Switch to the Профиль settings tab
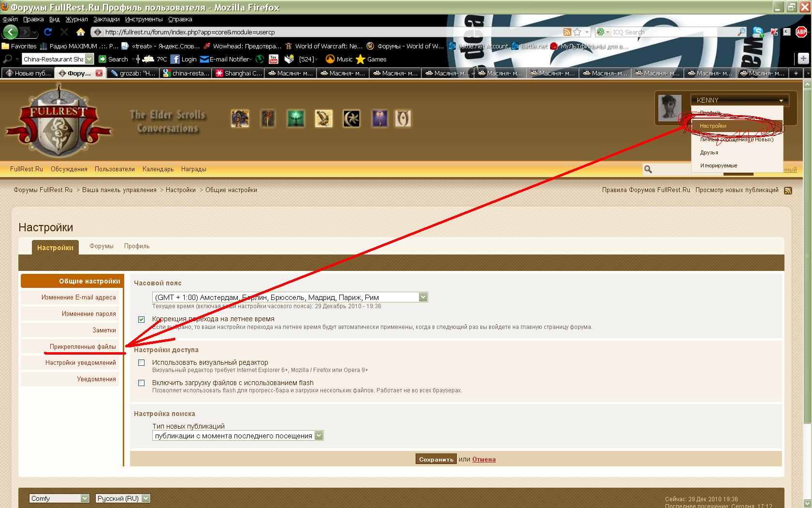Image resolution: width=812 pixels, height=508 pixels. coord(137,246)
